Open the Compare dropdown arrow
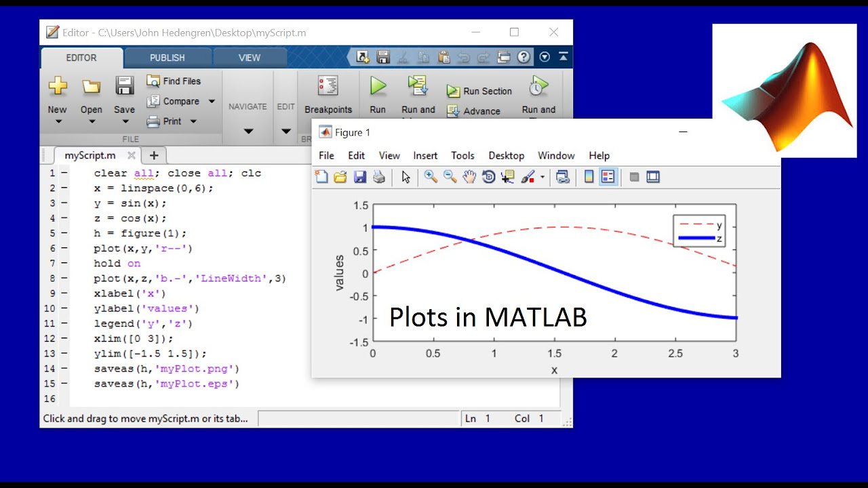 click(212, 101)
